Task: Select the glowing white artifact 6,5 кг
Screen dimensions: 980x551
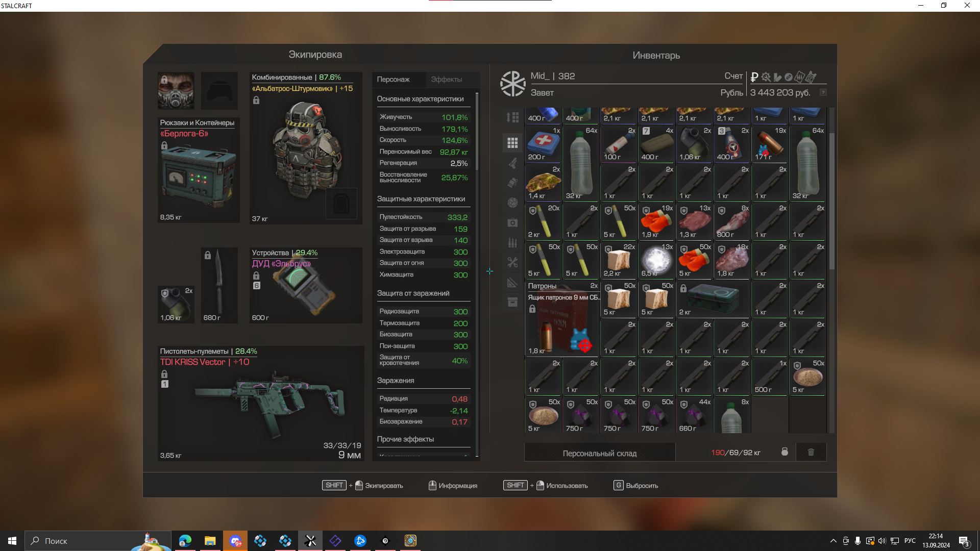Action: coord(657,260)
